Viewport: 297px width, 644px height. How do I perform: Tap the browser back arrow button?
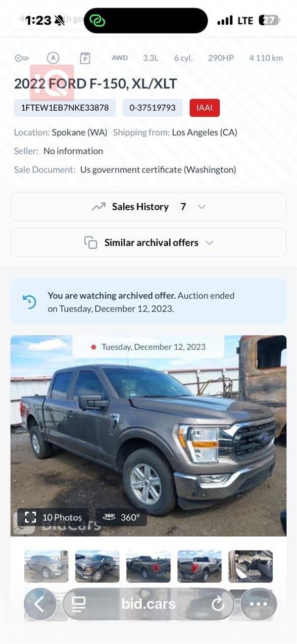click(x=40, y=603)
